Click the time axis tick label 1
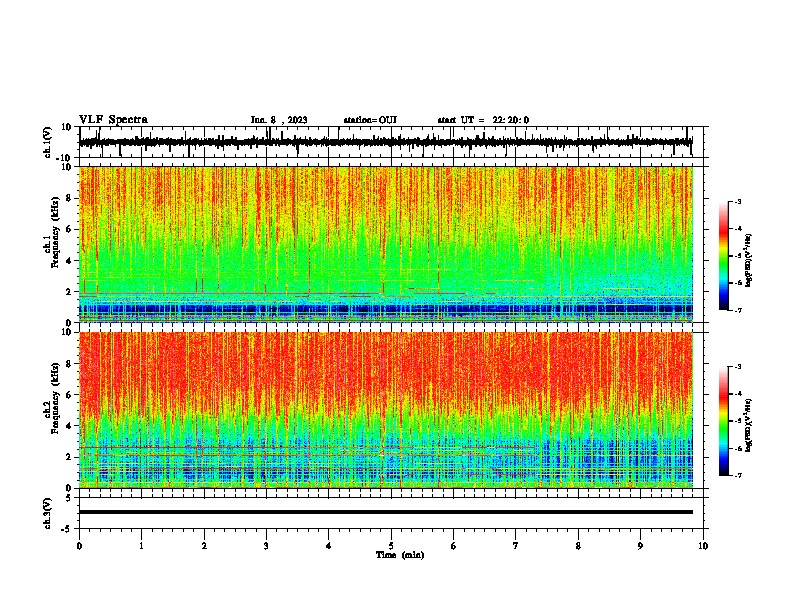The image size is (792, 612). point(141,546)
